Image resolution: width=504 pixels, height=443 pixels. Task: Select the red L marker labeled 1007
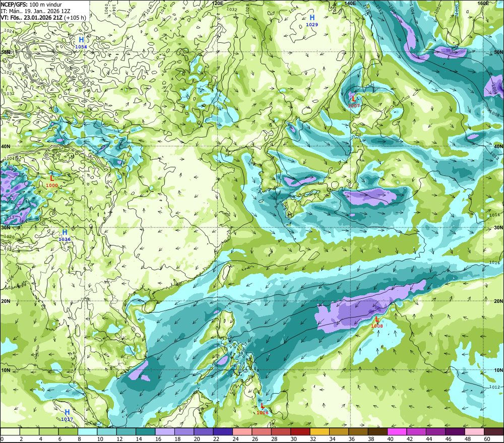(354, 99)
